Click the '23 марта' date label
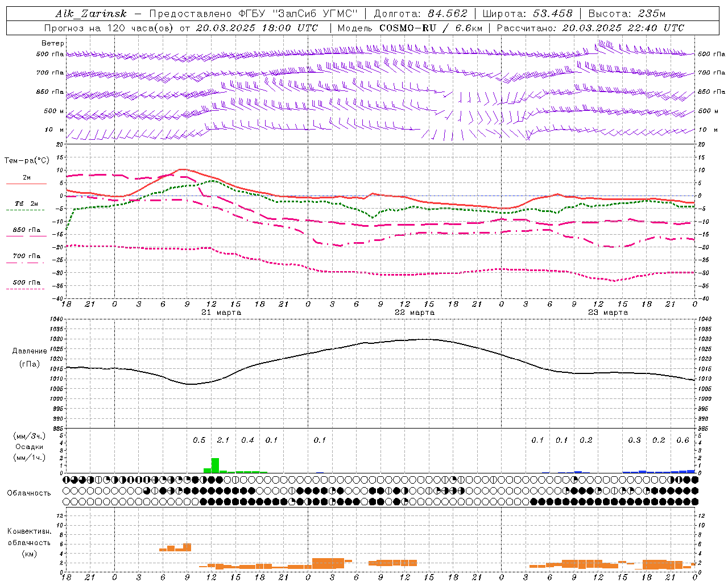 click(x=608, y=313)
